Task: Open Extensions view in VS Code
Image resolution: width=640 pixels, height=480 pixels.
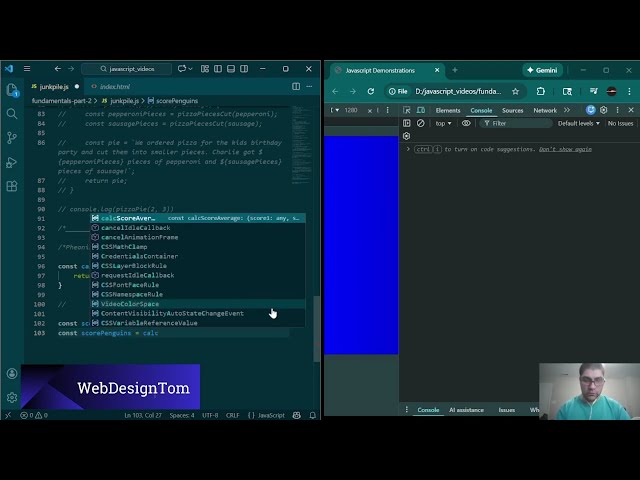Action: pos(12,186)
